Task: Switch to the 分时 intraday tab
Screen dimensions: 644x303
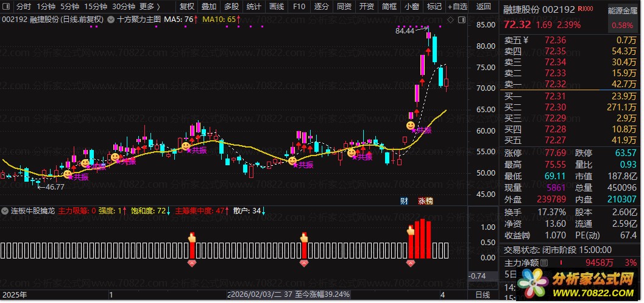Action: 23,7
